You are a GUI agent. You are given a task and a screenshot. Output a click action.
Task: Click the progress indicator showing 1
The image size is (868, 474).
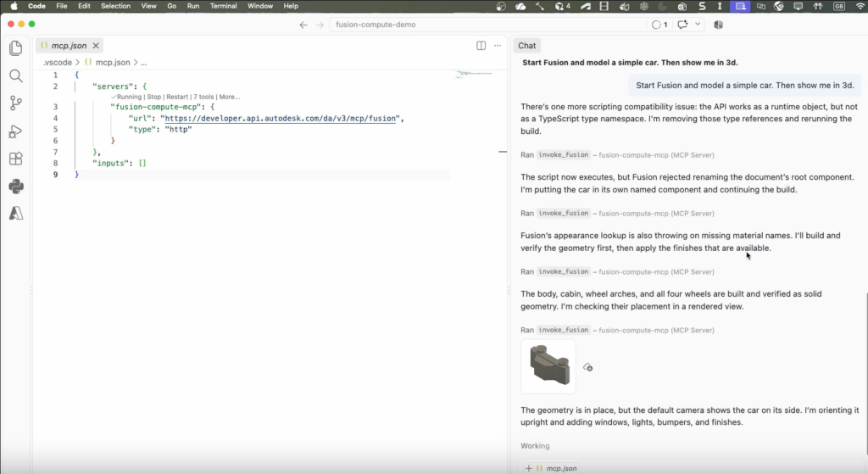coord(659,25)
